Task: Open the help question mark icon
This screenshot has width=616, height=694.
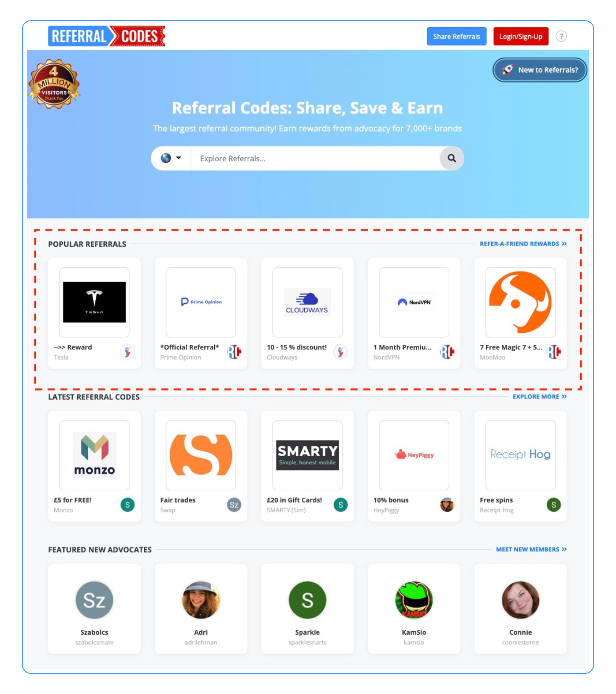Action: (561, 36)
